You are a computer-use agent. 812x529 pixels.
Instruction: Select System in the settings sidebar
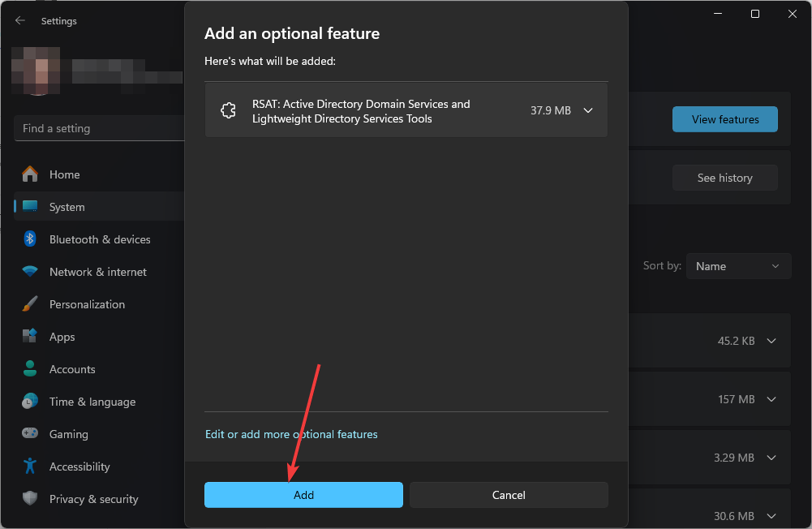[x=67, y=207]
